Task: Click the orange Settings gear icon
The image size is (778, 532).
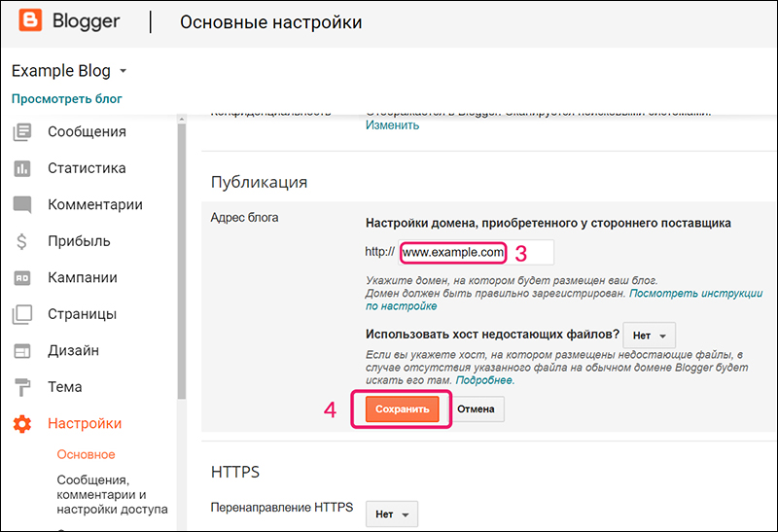Action: 21,424
